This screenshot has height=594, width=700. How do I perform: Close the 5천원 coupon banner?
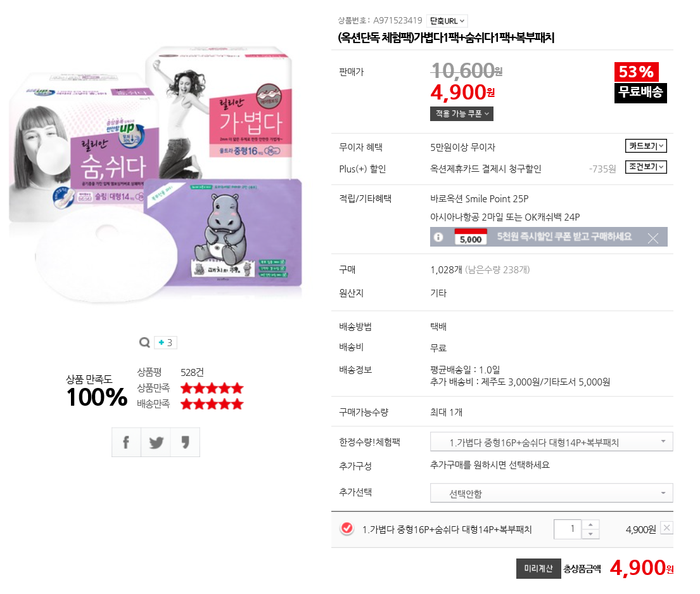coord(652,238)
